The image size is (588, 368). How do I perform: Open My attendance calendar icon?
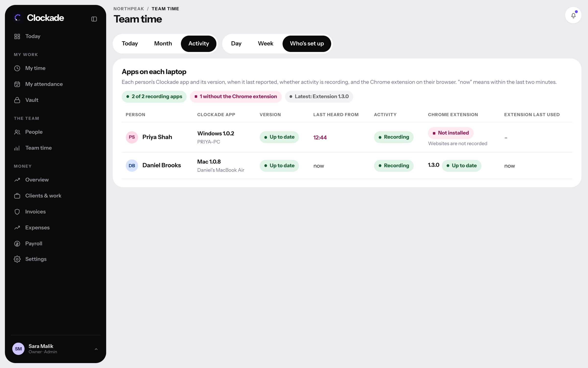coord(17,84)
